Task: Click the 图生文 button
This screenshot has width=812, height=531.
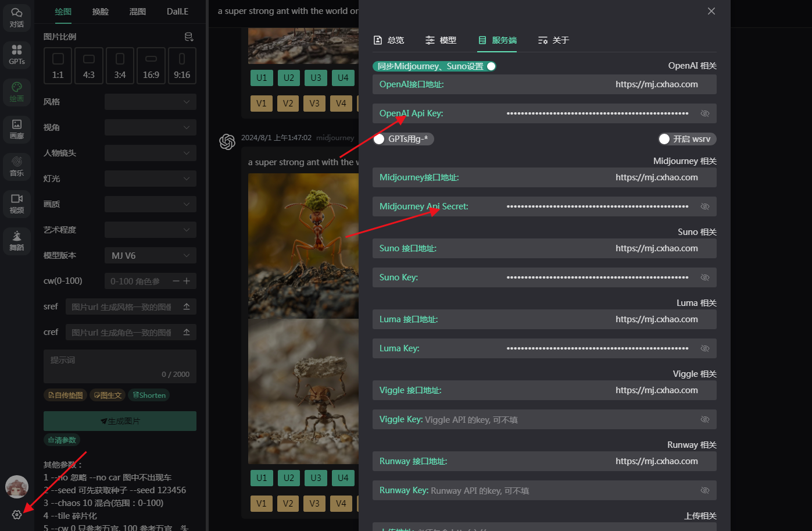Action: [108, 395]
